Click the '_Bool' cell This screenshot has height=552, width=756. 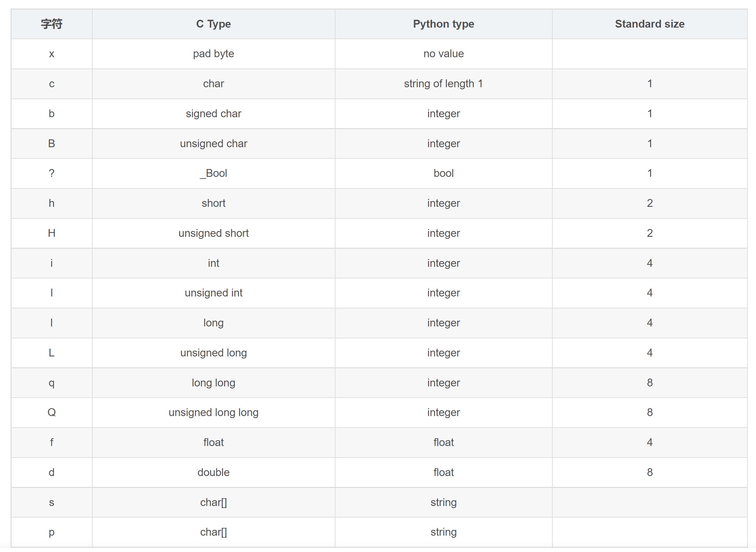point(214,173)
